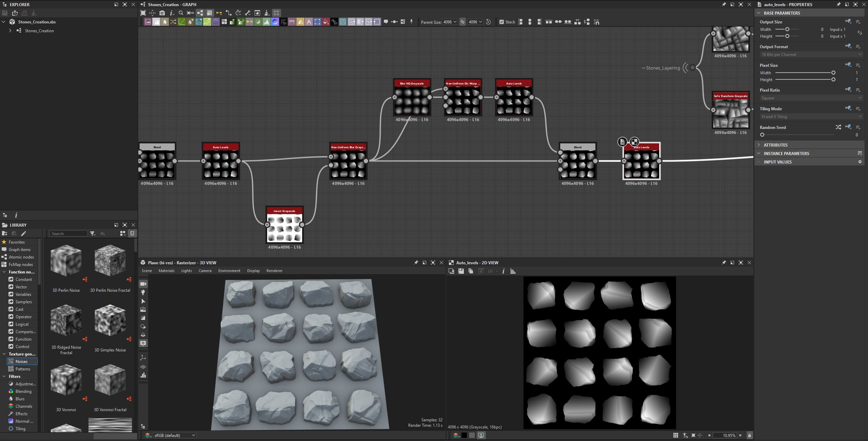Open the Materials menu in 3D view

pyautogui.click(x=166, y=271)
